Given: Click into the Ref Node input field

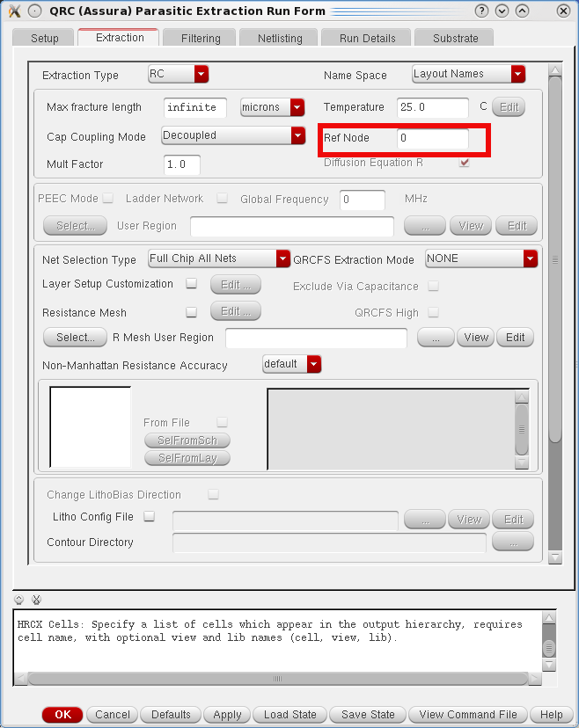Looking at the screenshot, I should coord(432,139).
